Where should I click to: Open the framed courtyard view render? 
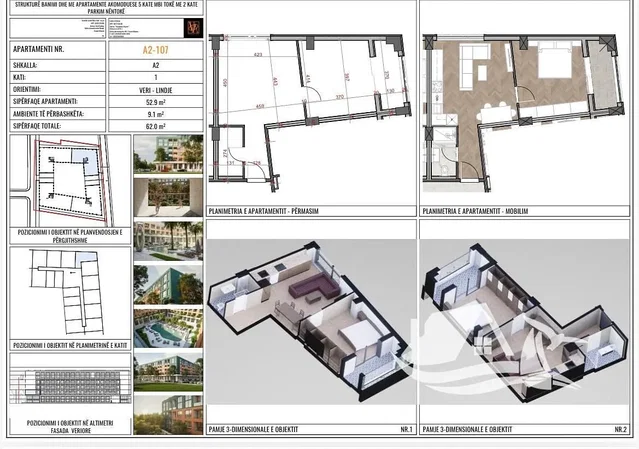(168, 197)
